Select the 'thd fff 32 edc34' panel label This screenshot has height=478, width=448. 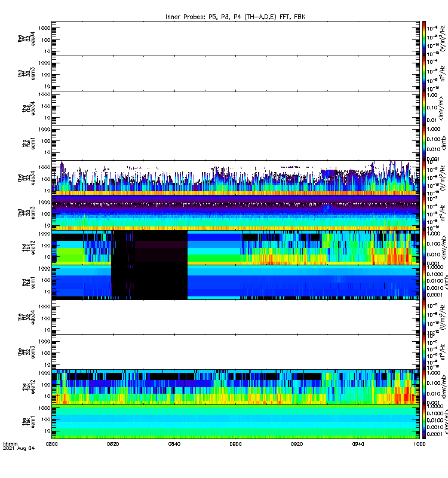click(26, 178)
